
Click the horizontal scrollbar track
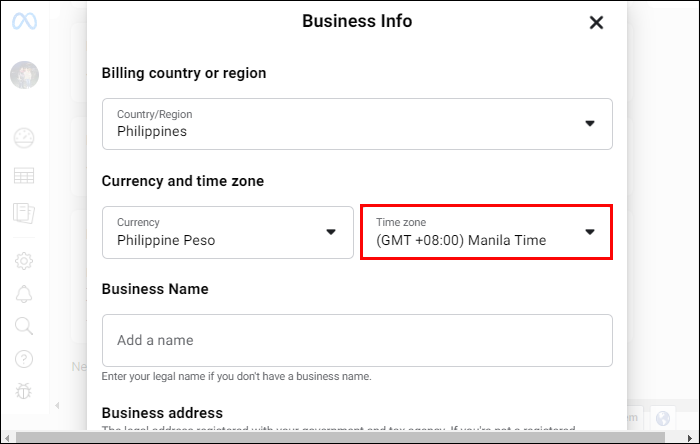tap(340, 437)
